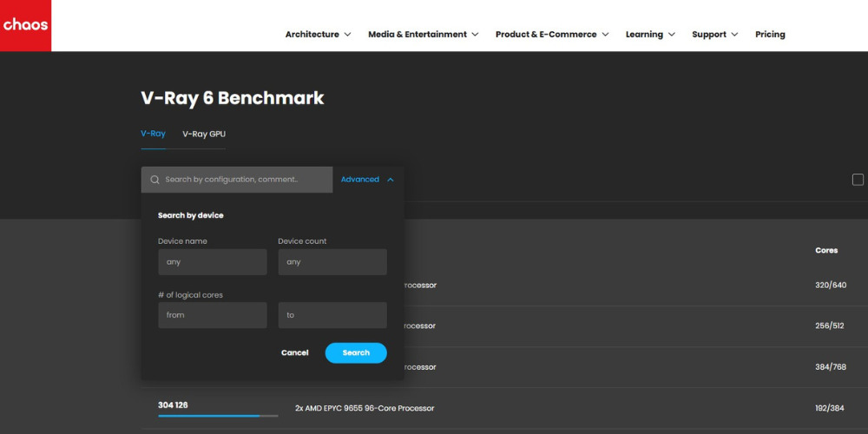Click the Device count input field
The width and height of the screenshot is (868, 434).
[332, 262]
